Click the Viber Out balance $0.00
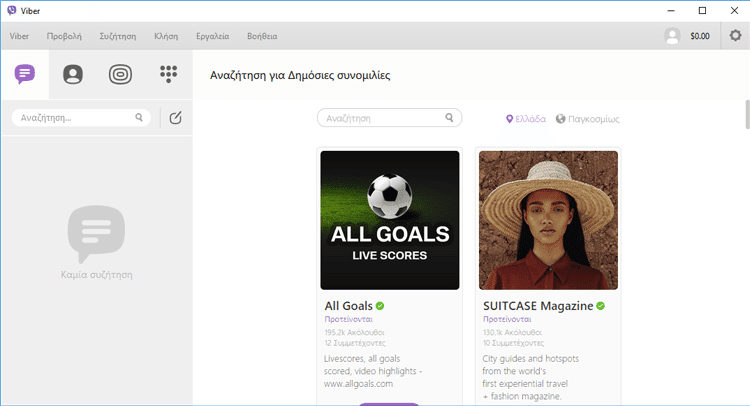 click(700, 36)
